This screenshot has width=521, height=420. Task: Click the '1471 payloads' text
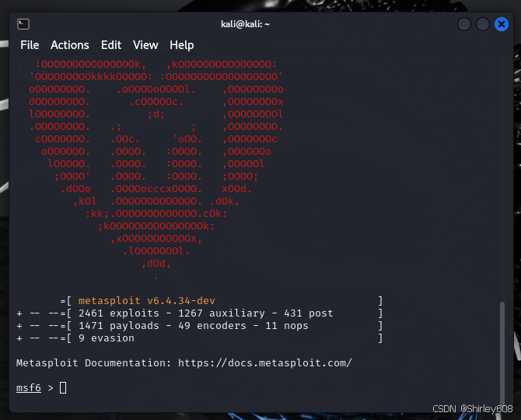(119, 326)
